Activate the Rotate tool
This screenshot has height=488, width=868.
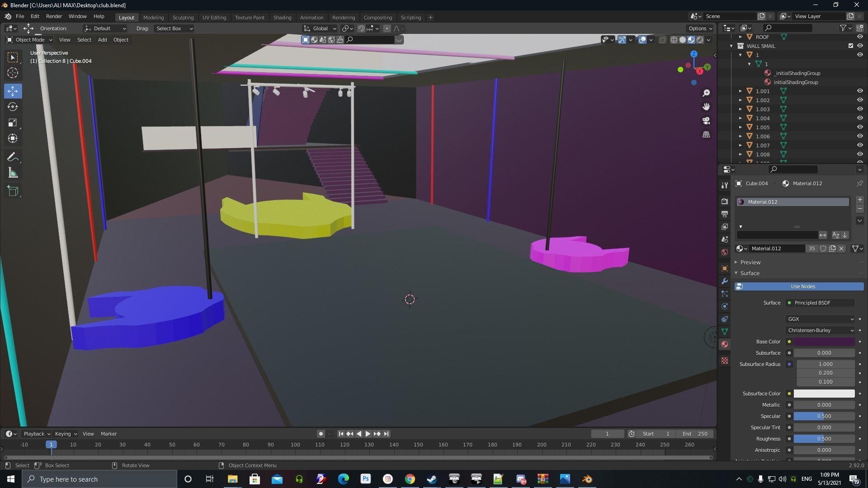[13, 107]
